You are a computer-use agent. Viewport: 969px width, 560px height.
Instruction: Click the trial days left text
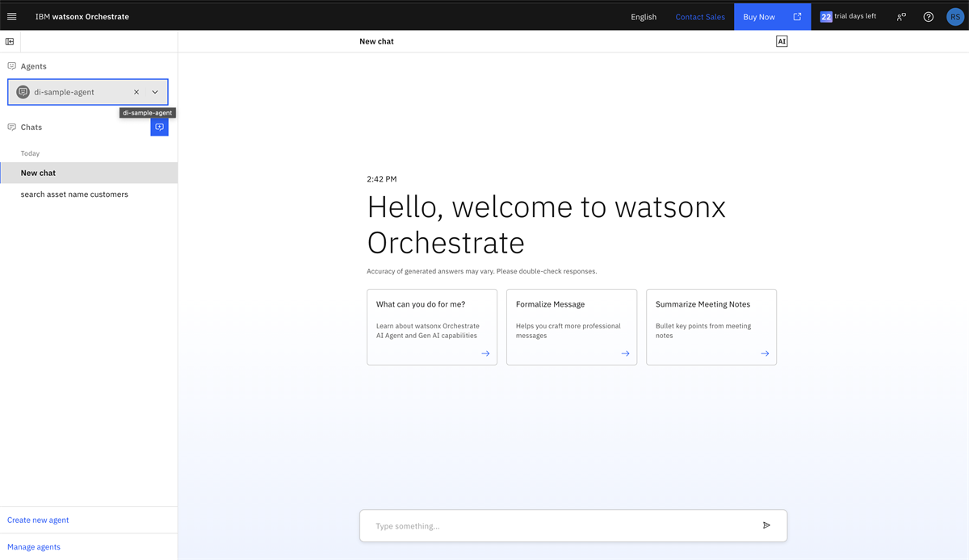tap(855, 16)
